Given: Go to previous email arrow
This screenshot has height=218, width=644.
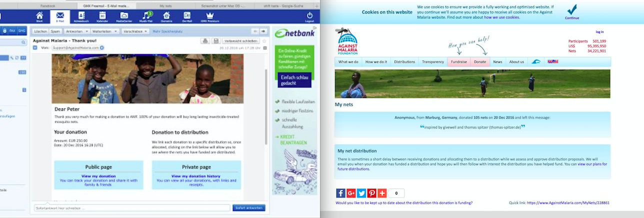Looking at the screenshot, I should [255, 31].
